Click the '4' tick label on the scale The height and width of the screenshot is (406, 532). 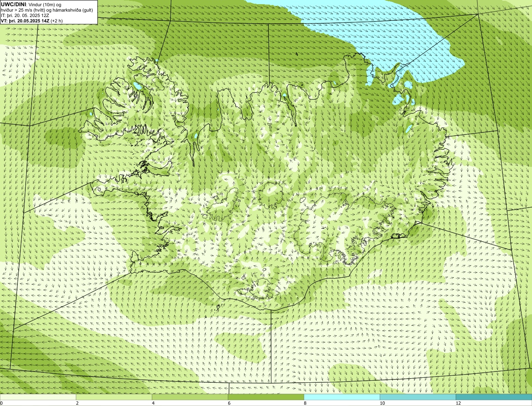[153, 403]
